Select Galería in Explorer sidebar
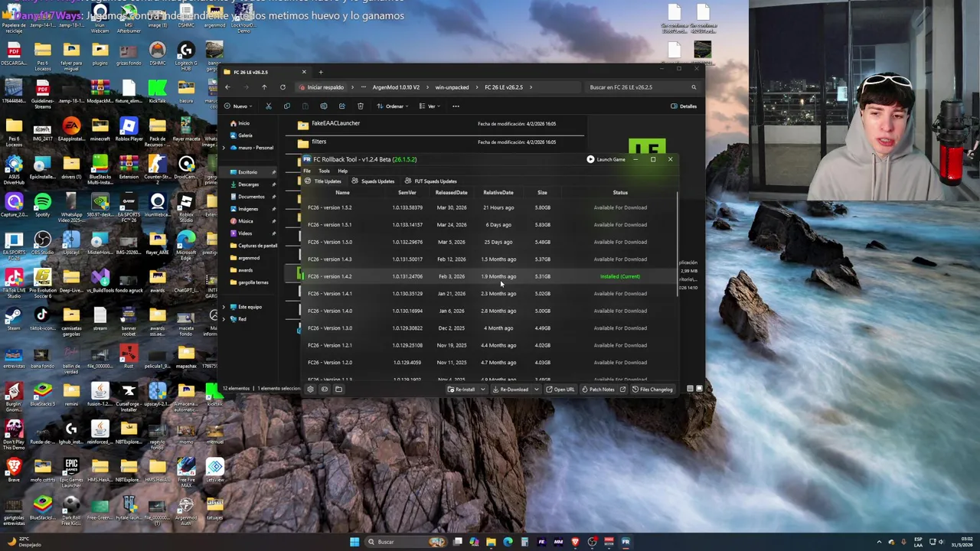Screen dimensions: 980x551 click(245, 135)
